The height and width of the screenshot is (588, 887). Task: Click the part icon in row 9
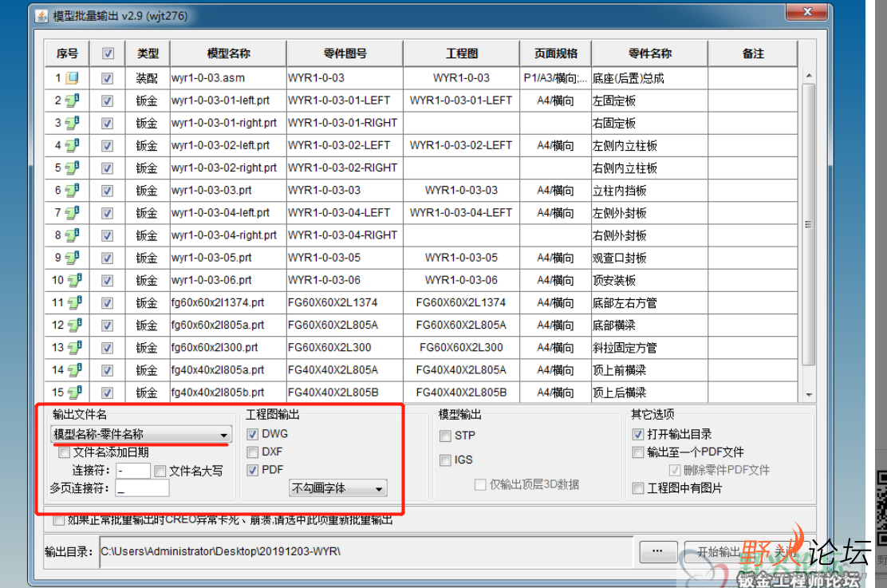pyautogui.click(x=73, y=258)
